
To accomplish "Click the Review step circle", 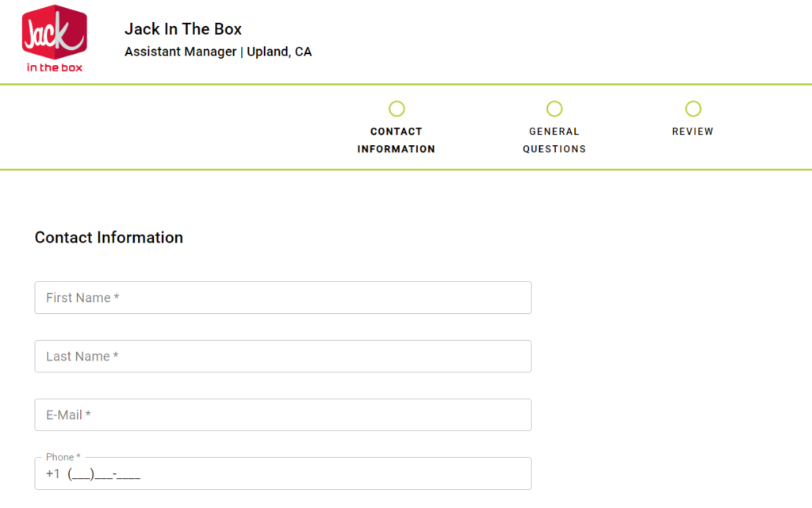I will [x=693, y=109].
